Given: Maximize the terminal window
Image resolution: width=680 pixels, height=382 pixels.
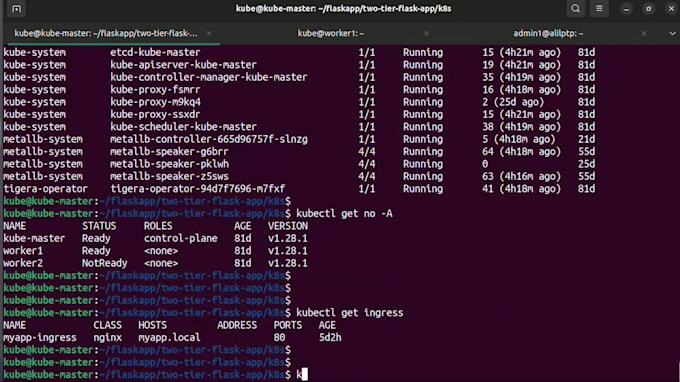Looking at the screenshot, I should coord(649,9).
